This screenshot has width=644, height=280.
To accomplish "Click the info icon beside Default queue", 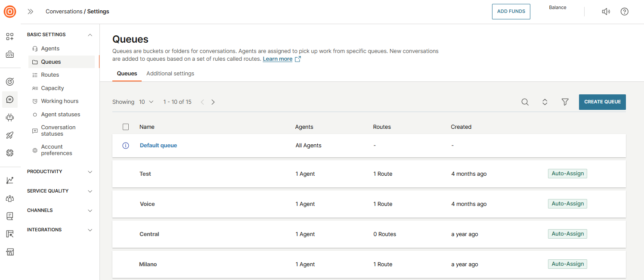I will tap(126, 146).
